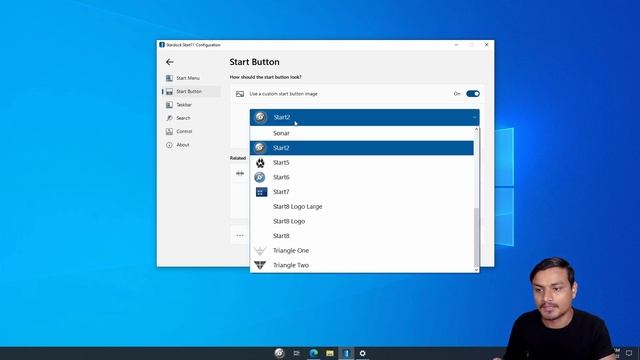The height and width of the screenshot is (360, 640).
Task: Choose the Start6 option
Action: (362, 177)
